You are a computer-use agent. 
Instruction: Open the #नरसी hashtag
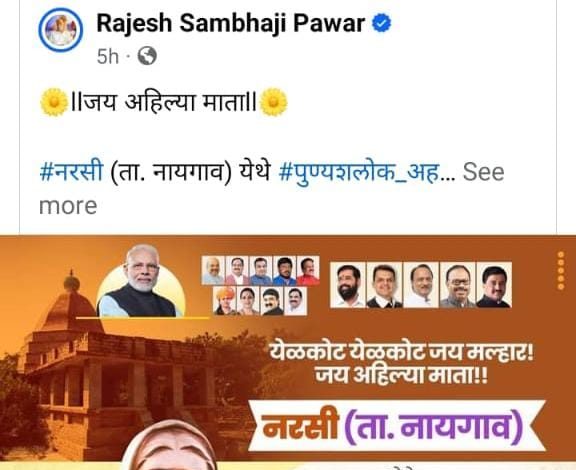click(71, 171)
